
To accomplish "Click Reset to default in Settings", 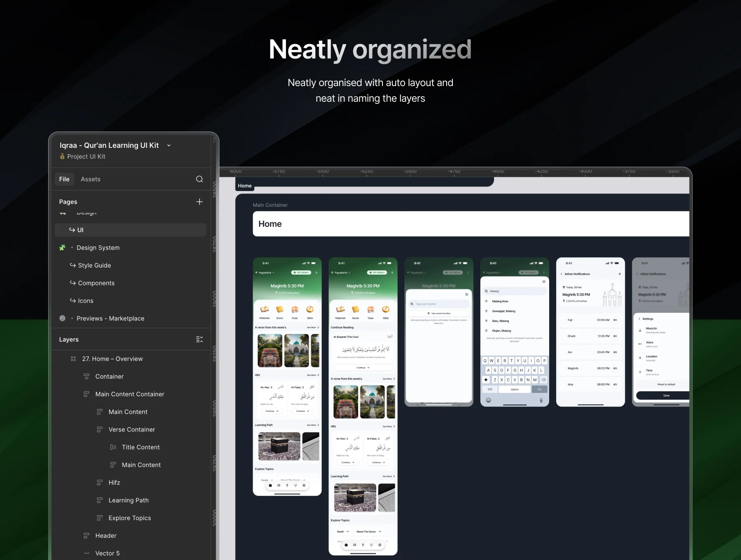I will tap(666, 384).
